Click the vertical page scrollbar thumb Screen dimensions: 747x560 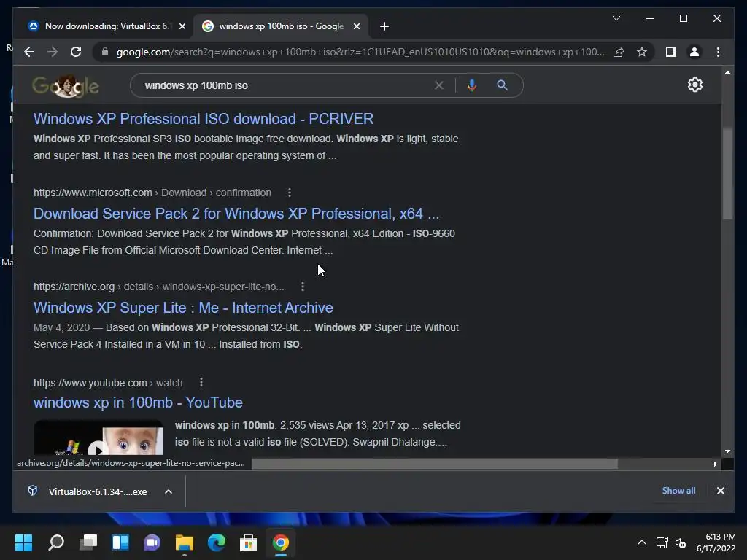click(x=727, y=174)
